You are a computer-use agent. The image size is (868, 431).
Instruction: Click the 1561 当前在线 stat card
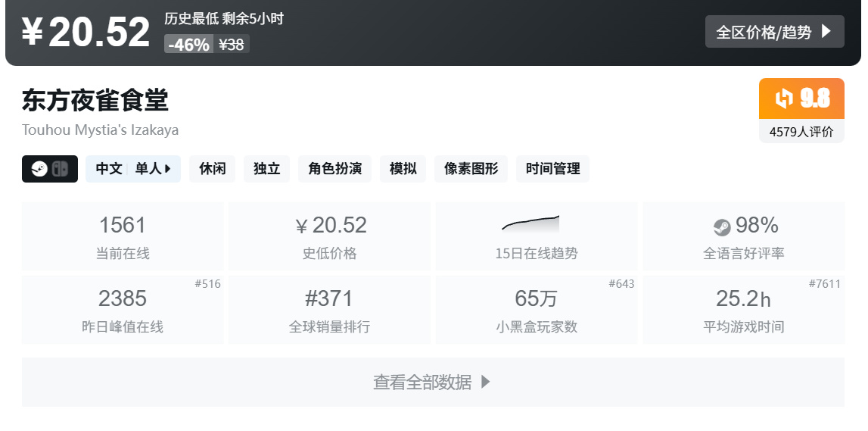pyautogui.click(x=123, y=236)
